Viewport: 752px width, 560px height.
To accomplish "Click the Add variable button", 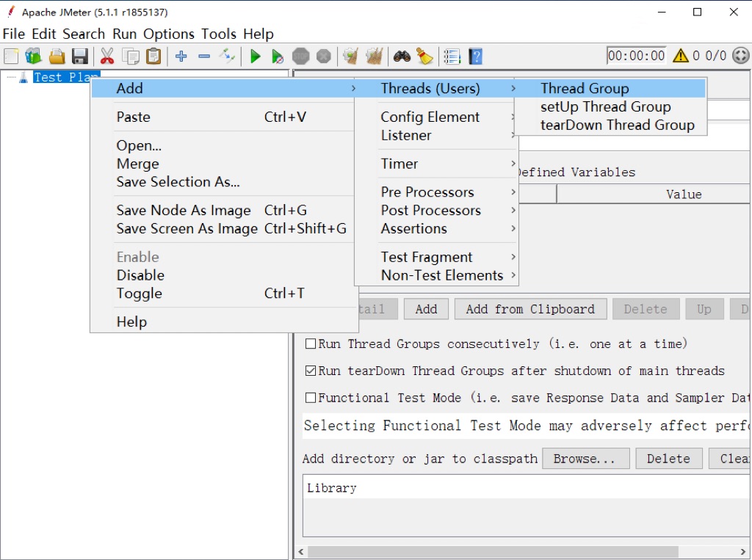I will pyautogui.click(x=427, y=309).
